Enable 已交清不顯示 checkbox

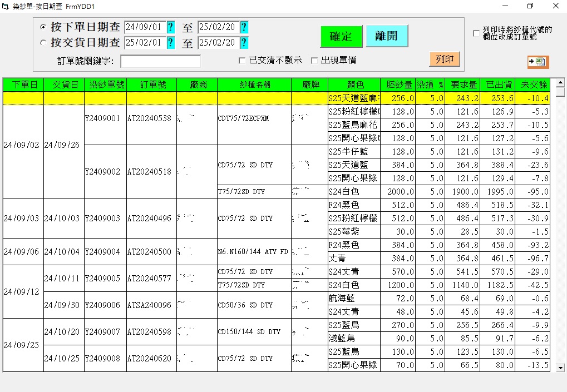[x=242, y=61]
